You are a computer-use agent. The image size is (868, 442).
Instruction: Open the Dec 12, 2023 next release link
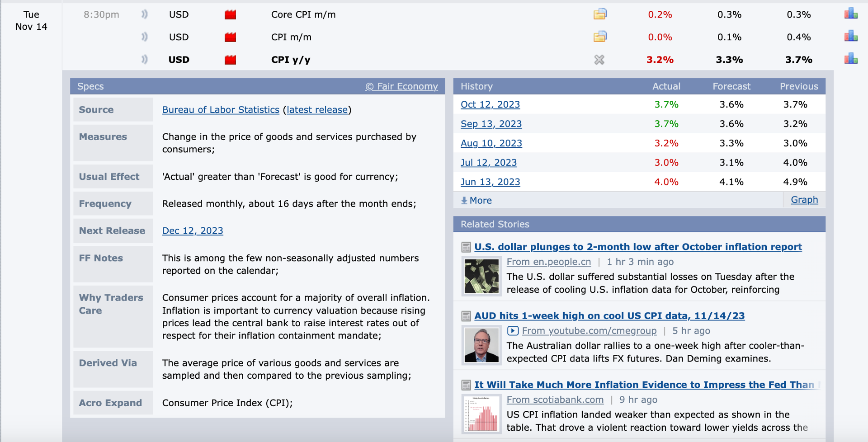tap(193, 231)
